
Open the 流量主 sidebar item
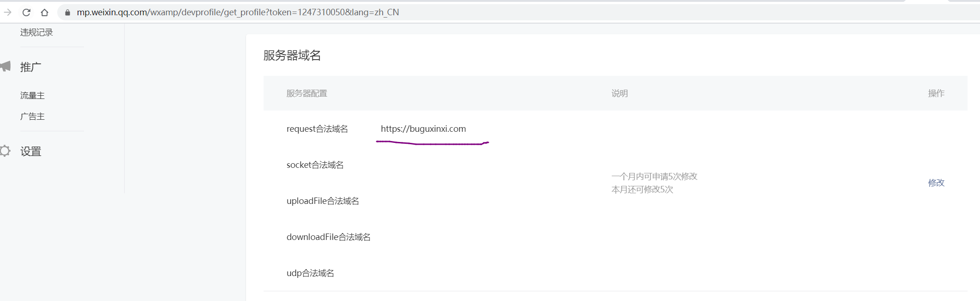pos(32,95)
